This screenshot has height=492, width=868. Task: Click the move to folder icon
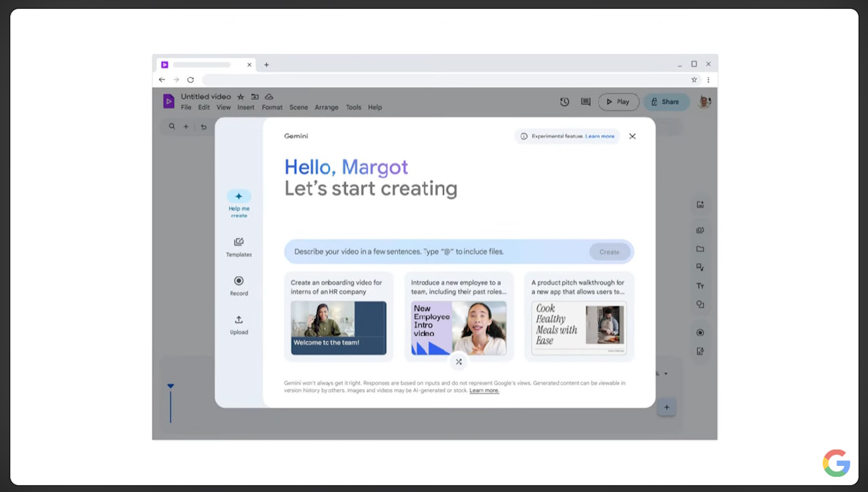[x=255, y=97]
